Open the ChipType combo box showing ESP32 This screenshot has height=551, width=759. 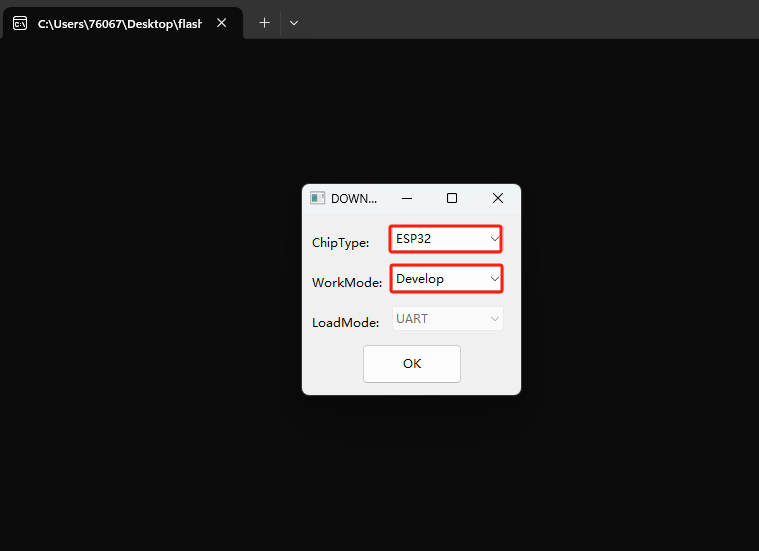click(x=438, y=239)
